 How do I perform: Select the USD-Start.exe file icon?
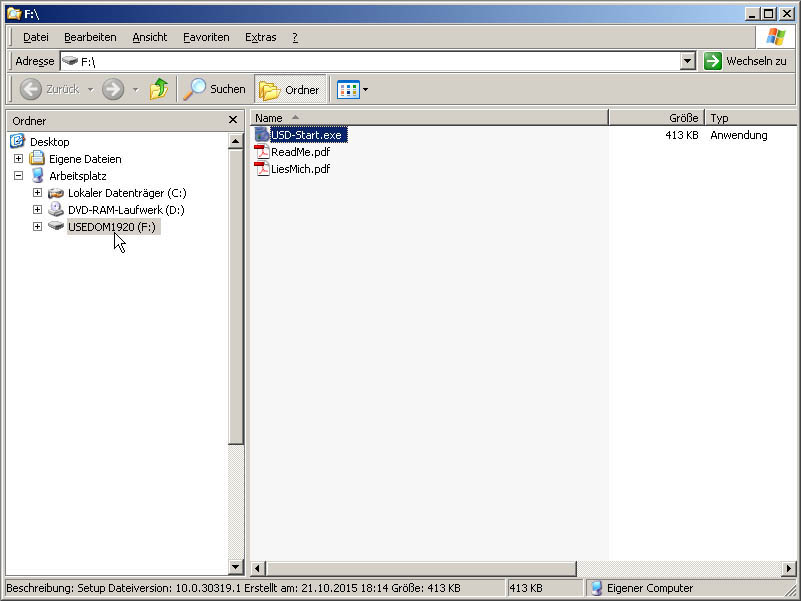coord(262,135)
